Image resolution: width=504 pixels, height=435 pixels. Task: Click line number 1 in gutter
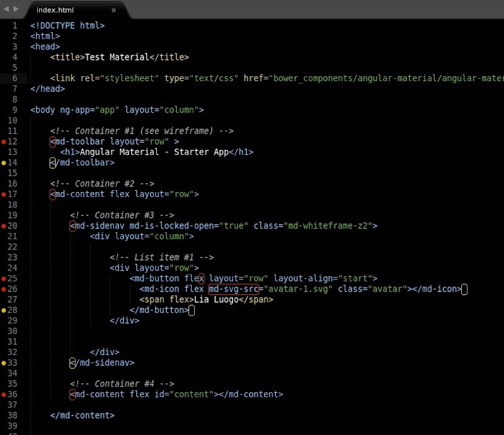click(14, 26)
